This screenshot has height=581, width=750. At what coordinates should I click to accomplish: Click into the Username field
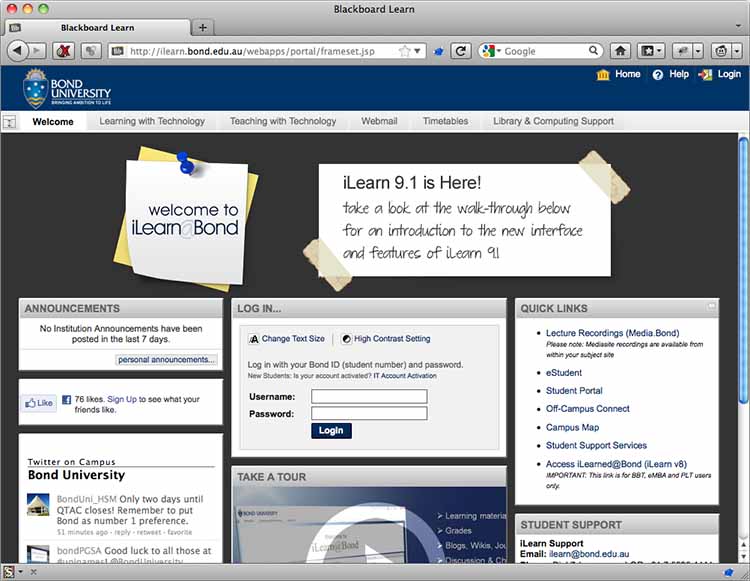click(x=369, y=396)
